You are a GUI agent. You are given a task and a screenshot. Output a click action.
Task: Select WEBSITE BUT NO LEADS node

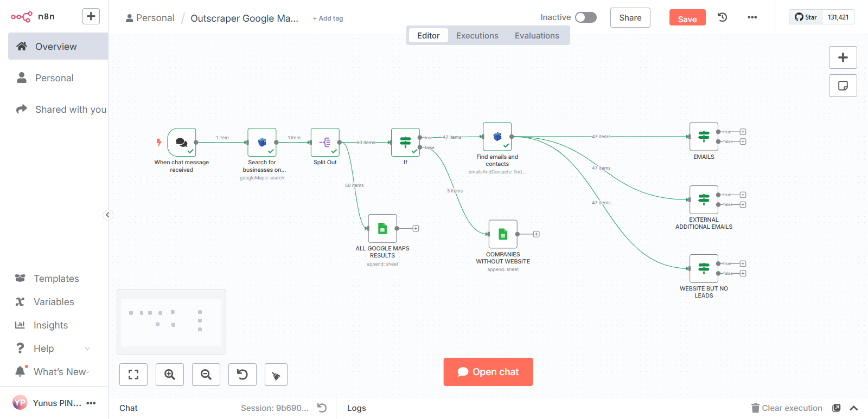[704, 268]
